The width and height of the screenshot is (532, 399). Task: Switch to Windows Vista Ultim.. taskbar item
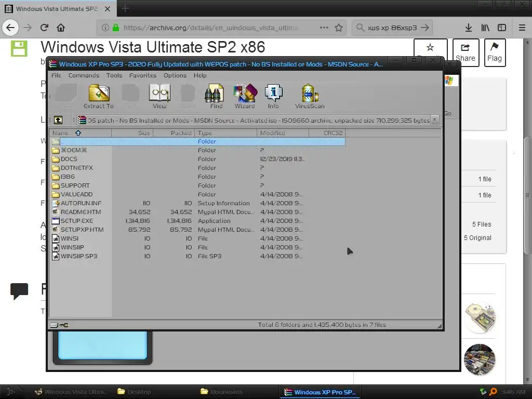71,392
